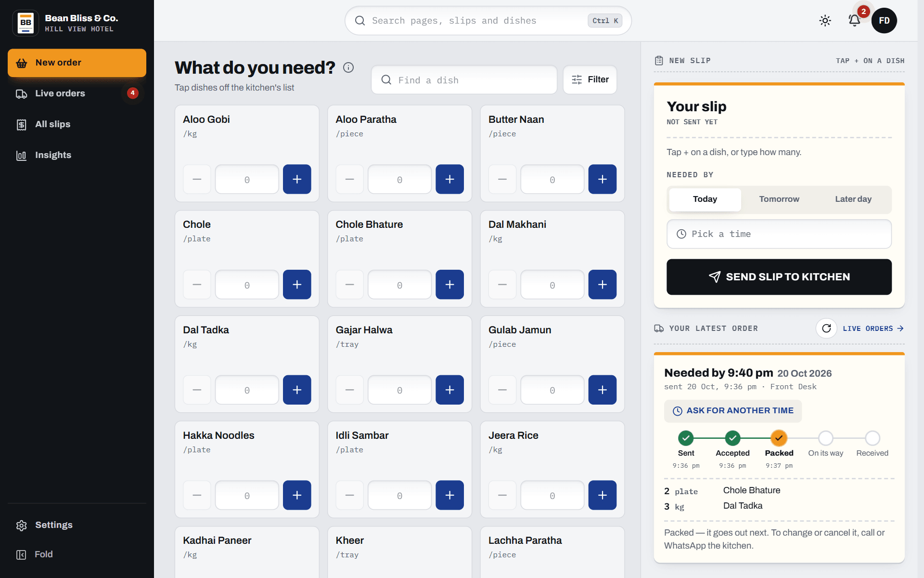Click the info icon beside What do you need?
Image resolution: width=924 pixels, height=578 pixels.
(x=348, y=67)
